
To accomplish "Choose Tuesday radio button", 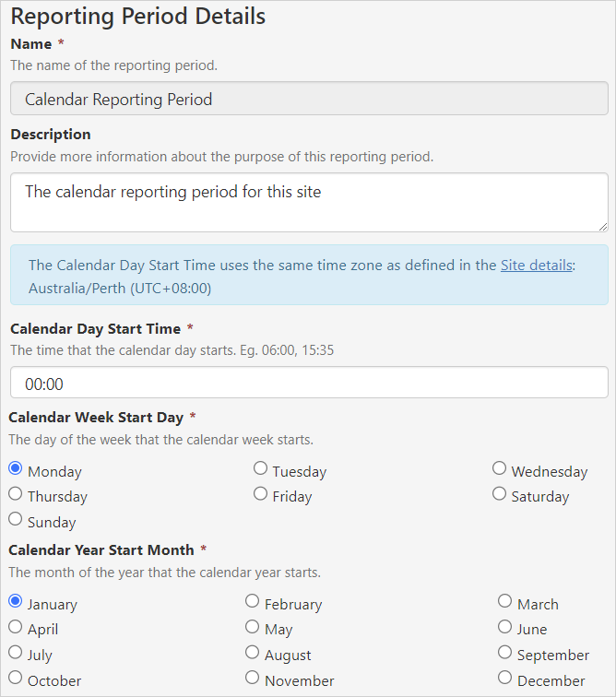I will (x=260, y=468).
